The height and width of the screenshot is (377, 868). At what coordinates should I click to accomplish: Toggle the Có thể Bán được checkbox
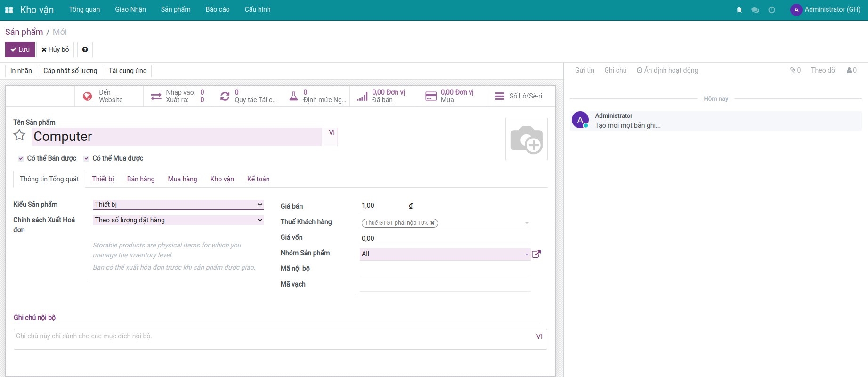[21, 158]
